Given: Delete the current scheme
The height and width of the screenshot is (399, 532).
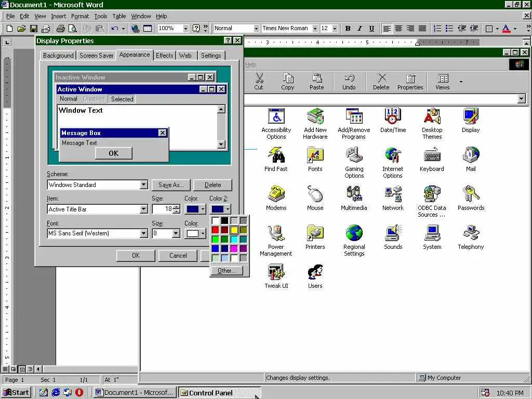Looking at the screenshot, I should (212, 185).
